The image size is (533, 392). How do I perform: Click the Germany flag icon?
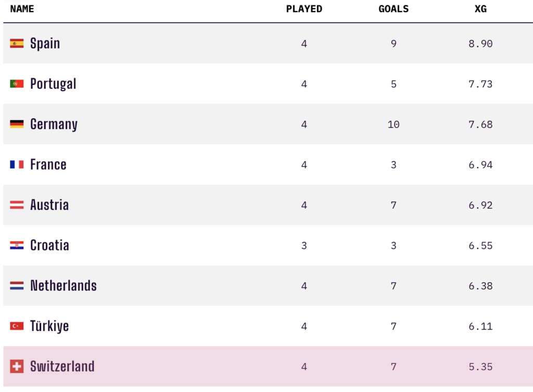pyautogui.click(x=17, y=124)
